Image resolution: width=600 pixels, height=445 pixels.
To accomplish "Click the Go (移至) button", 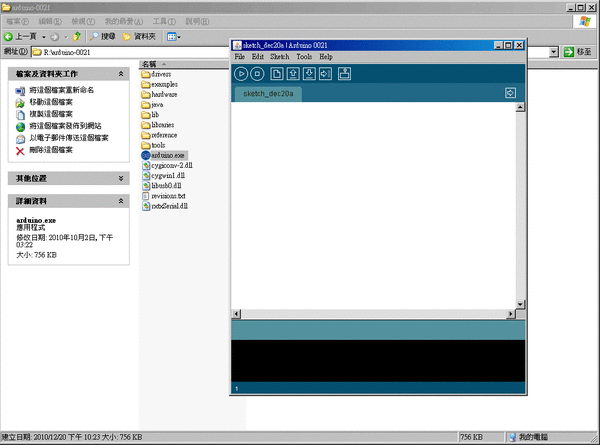I will (578, 52).
